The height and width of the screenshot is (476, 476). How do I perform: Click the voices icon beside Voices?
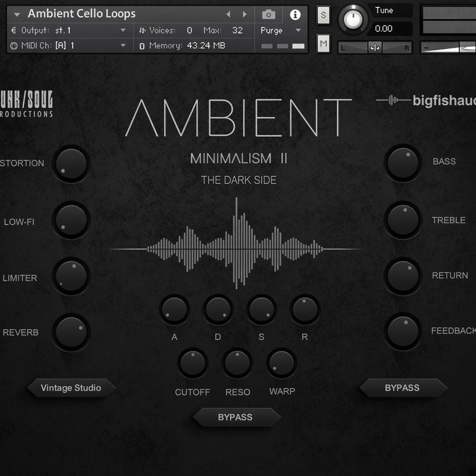[x=142, y=30]
